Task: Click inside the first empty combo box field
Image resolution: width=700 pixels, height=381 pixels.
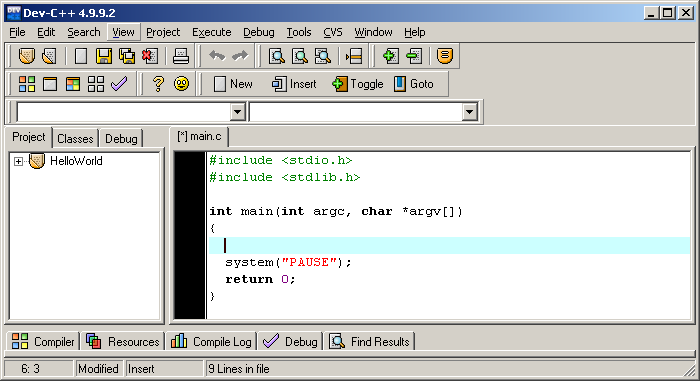Action: 124,112
